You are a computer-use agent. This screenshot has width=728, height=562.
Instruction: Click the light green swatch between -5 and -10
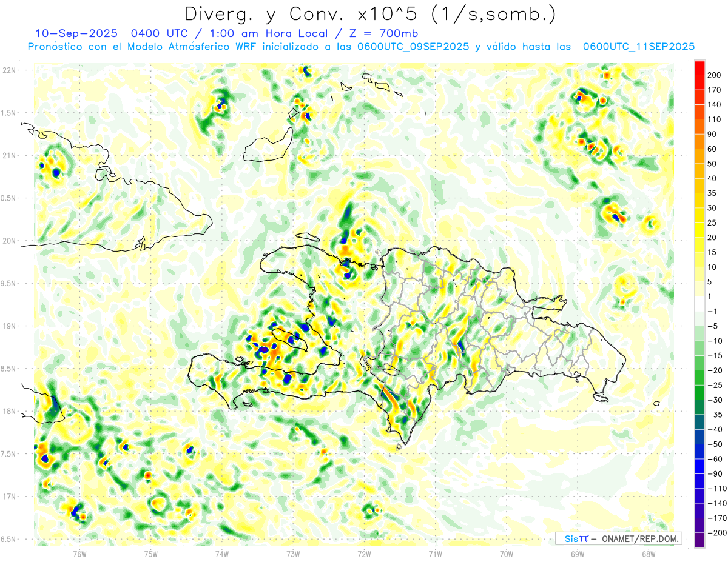point(700,333)
